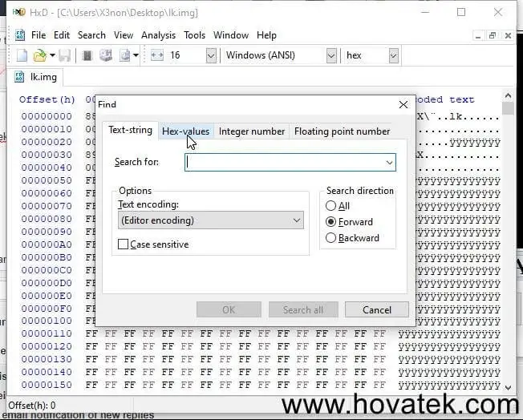
Task: Open the Help menu
Action: [266, 35]
